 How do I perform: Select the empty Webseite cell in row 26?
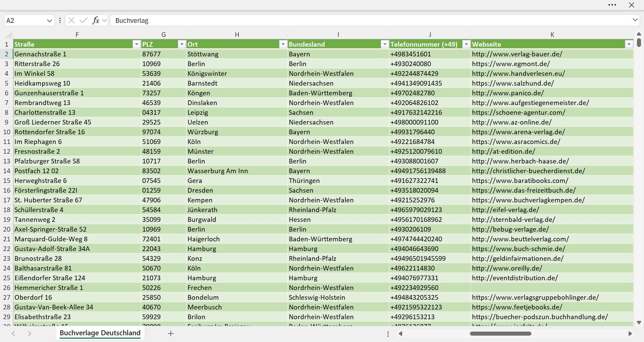552,288
